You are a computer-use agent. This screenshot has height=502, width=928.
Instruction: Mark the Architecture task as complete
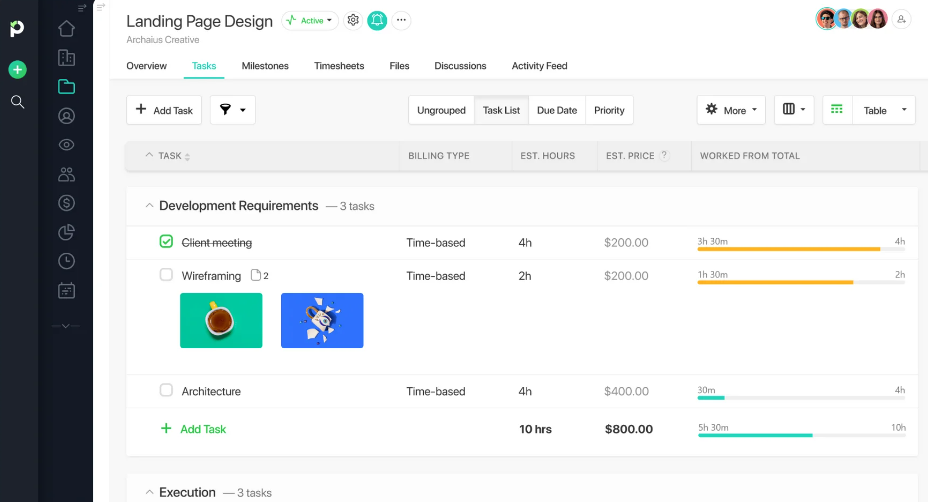[x=166, y=391]
